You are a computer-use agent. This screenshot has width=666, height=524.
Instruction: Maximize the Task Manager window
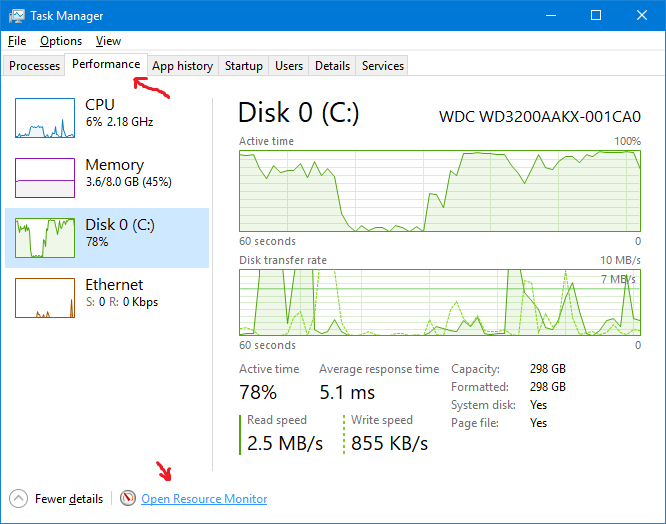tap(596, 16)
